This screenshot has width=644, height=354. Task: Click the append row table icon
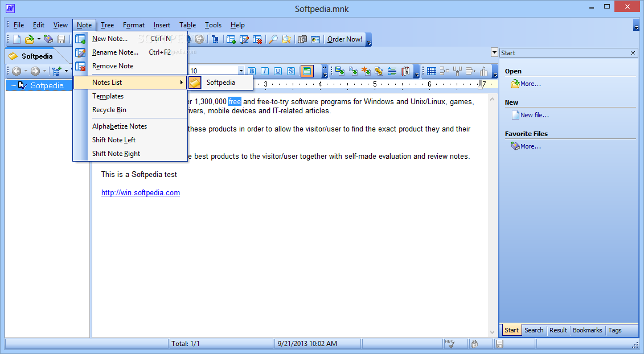click(x=471, y=71)
